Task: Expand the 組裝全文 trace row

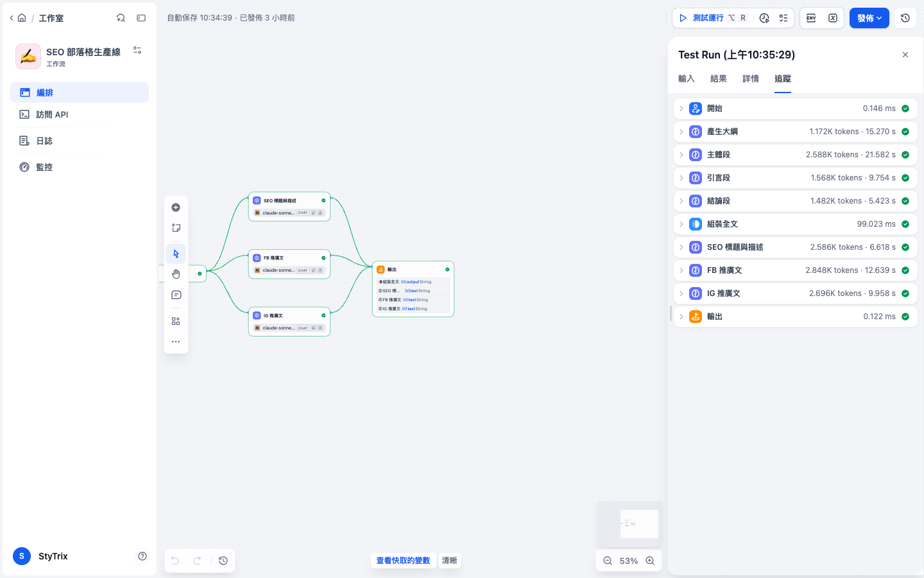Action: point(796,224)
